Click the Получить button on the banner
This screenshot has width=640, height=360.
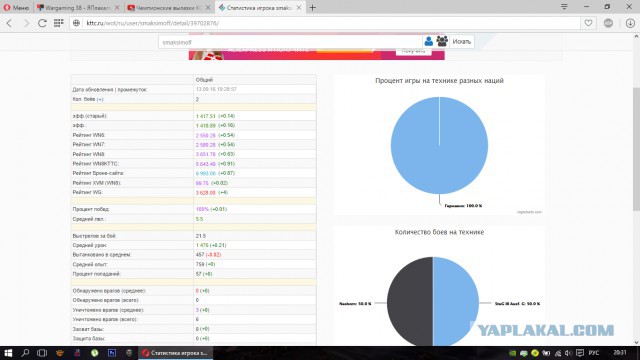[413, 51]
